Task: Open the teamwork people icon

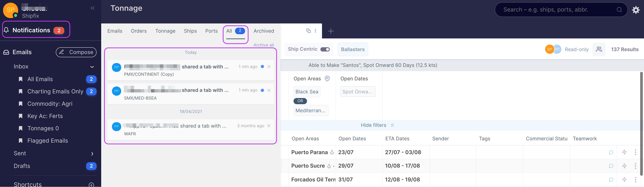Action: point(599,49)
